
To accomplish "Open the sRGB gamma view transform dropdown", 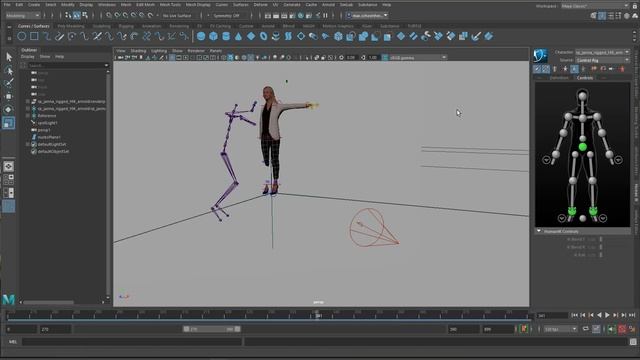I will (x=417, y=58).
